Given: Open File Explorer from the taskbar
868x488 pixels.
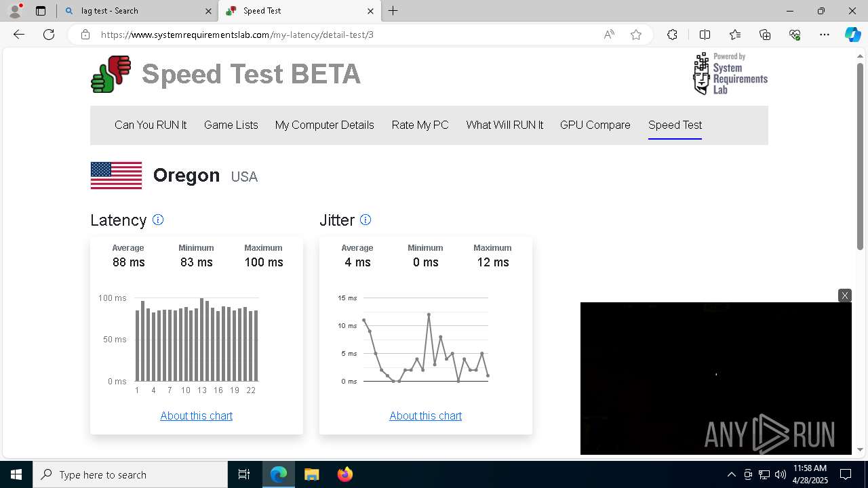Looking at the screenshot, I should coord(311,474).
